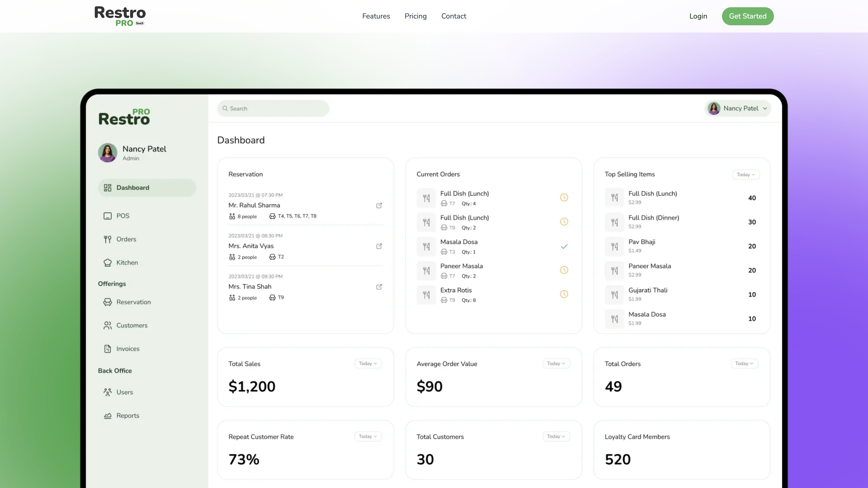Viewport: 868px width, 488px height.
Task: Open Mrs. Anita Vyas reservation link icon
Action: pyautogui.click(x=379, y=246)
